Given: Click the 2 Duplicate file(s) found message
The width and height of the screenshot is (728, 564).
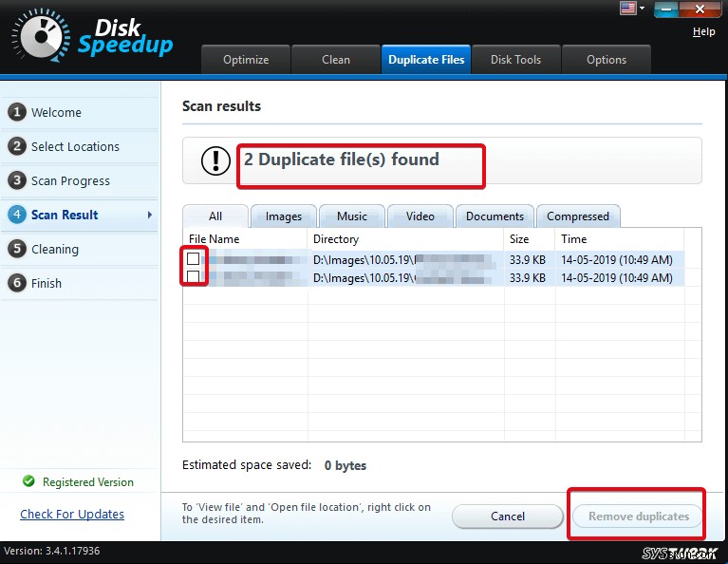Looking at the screenshot, I should click(342, 160).
